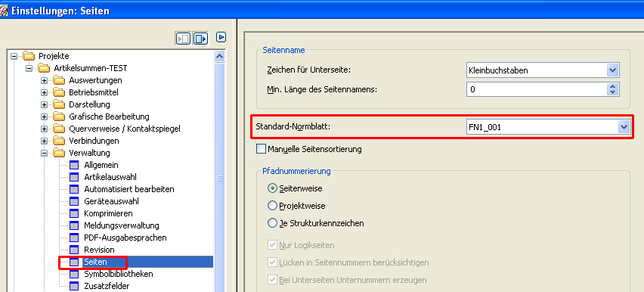Viewport: 644px width, 292px height.
Task: Click the second tree view toolbar icon
Action: point(201,39)
